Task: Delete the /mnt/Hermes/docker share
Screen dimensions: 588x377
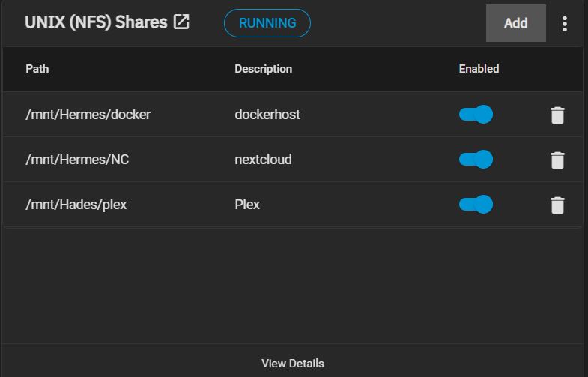Action: point(557,115)
